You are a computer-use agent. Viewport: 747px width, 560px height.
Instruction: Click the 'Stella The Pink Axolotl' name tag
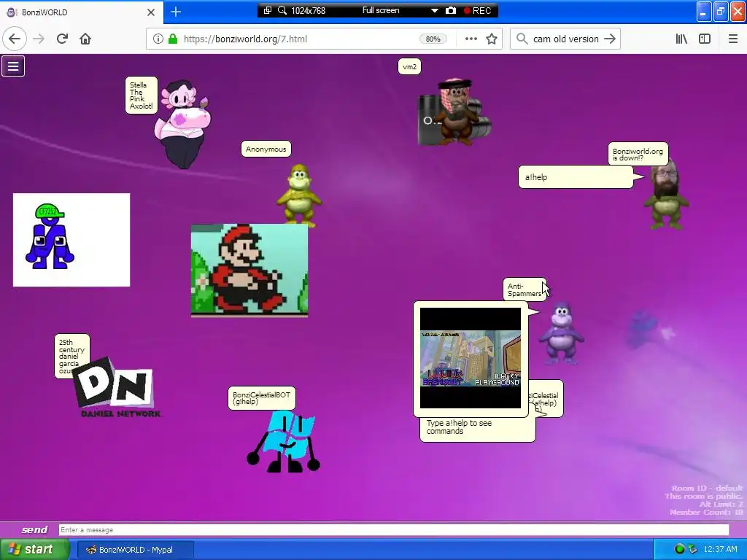[x=142, y=96]
